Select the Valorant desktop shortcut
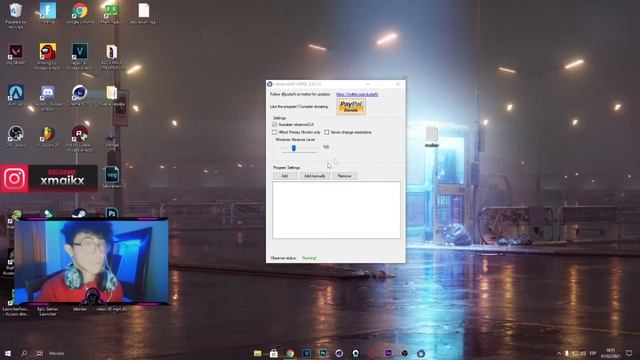The height and width of the screenshot is (360, 640). click(16, 54)
